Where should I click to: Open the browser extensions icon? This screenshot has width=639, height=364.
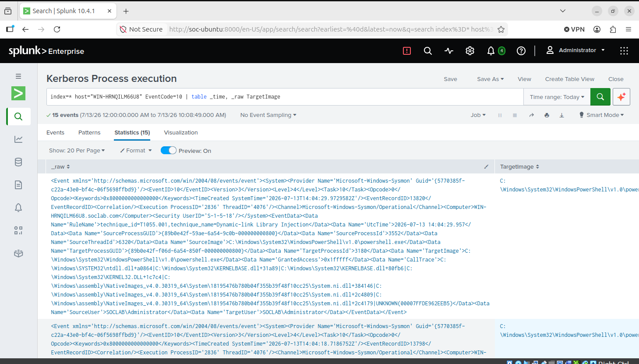(x=613, y=29)
